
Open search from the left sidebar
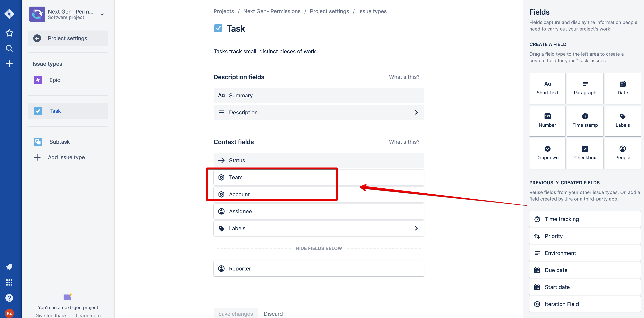pos(9,48)
